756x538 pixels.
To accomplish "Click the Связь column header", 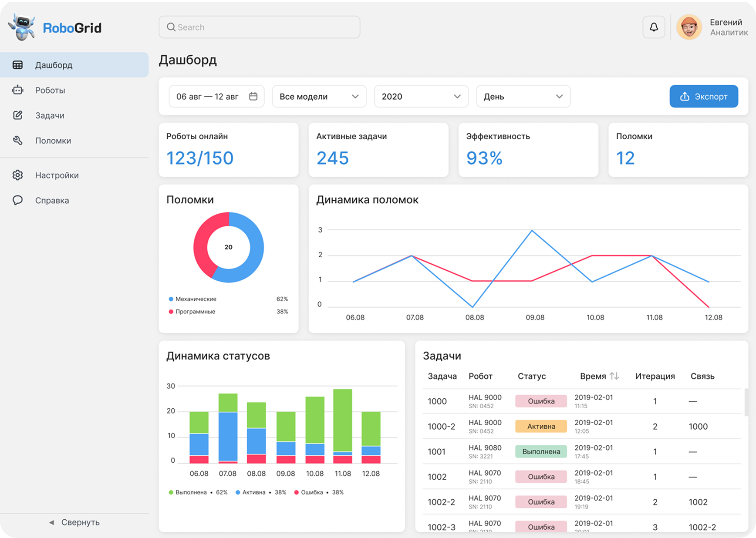I will click(x=702, y=376).
